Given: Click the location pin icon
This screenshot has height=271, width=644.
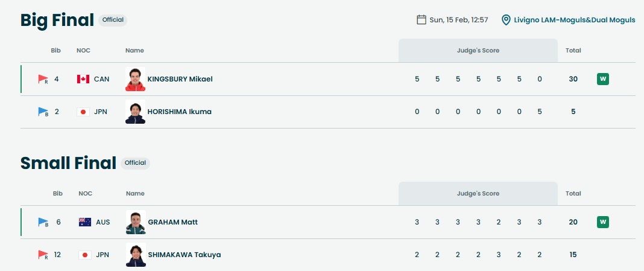Looking at the screenshot, I should click(507, 20).
